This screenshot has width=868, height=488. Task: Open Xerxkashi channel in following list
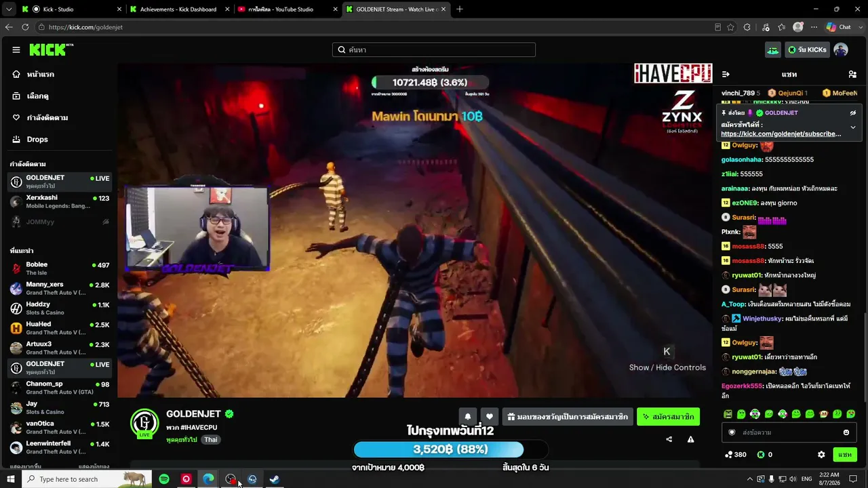pos(60,202)
